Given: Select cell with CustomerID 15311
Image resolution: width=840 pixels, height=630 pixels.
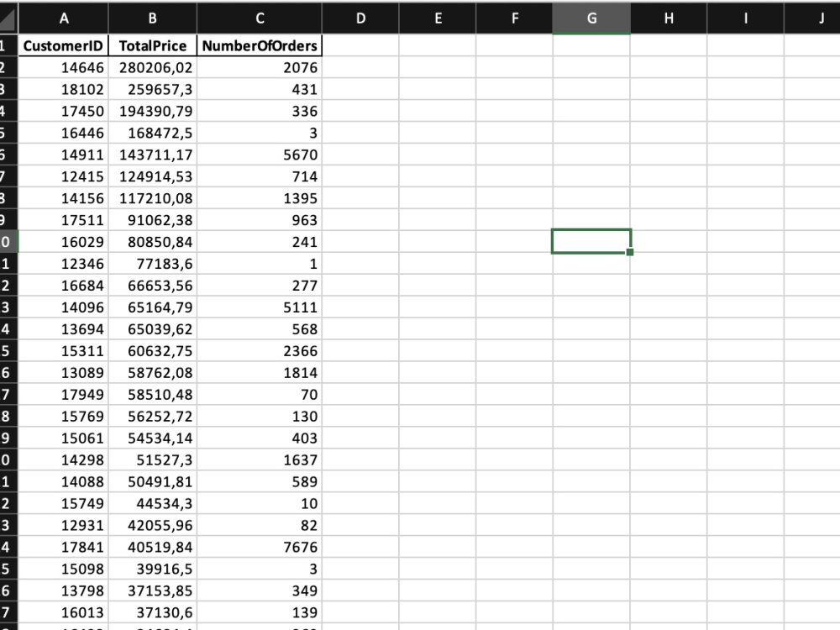Looking at the screenshot, I should 63,351.
